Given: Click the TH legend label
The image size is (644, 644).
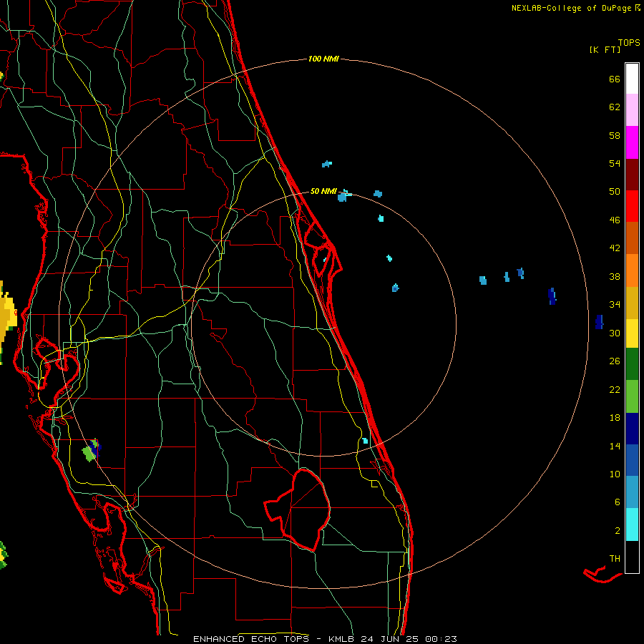Looking at the screenshot, I should 615,559.
